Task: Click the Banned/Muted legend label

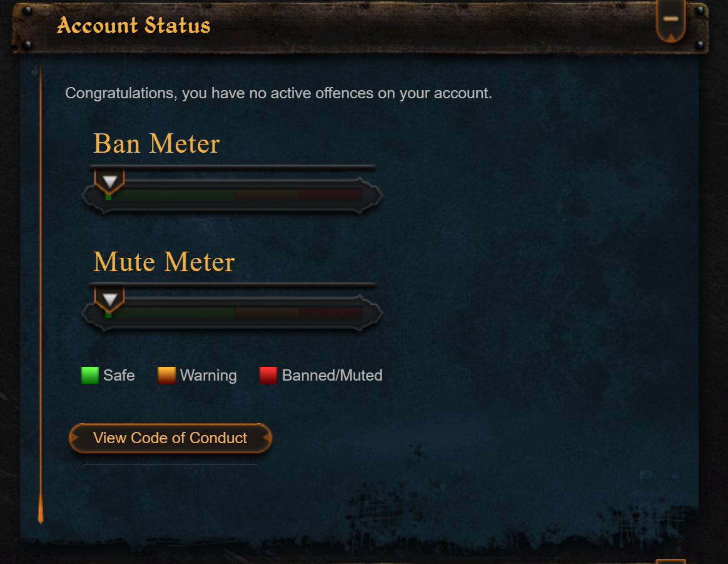Action: (333, 376)
